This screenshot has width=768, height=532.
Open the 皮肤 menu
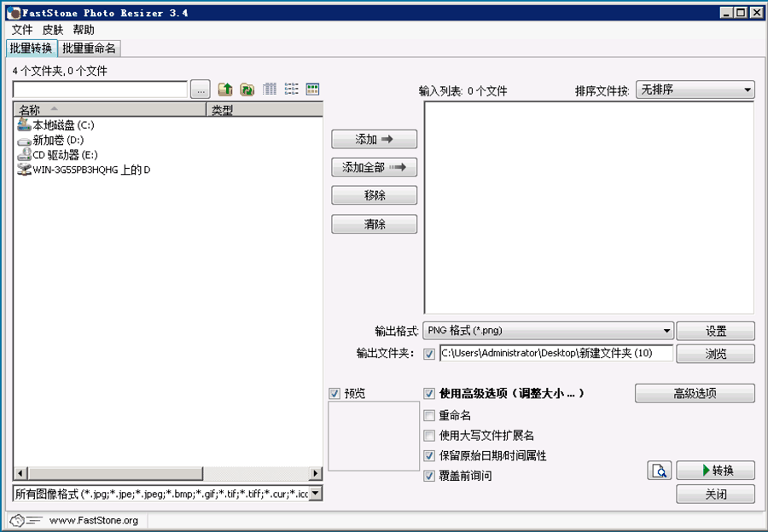(51, 29)
